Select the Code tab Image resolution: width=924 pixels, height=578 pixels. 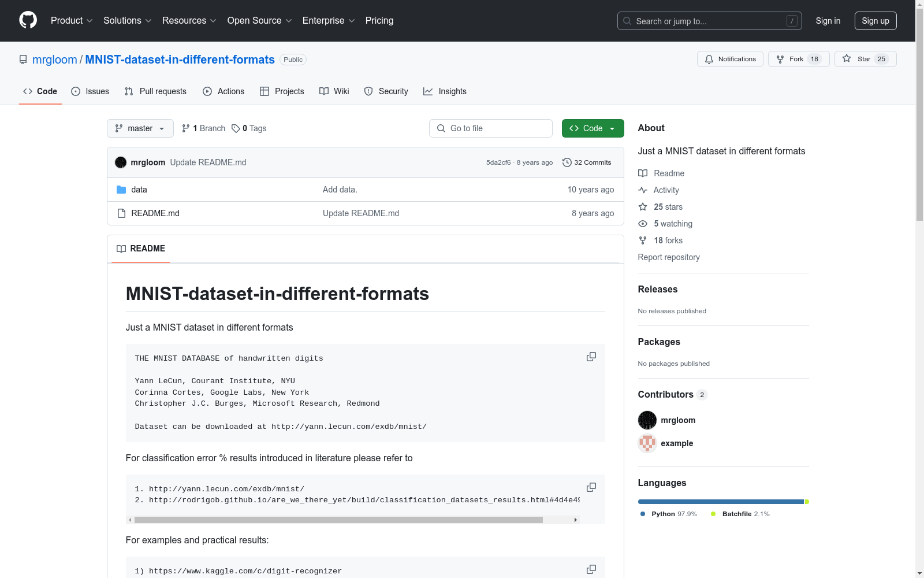[x=40, y=91]
